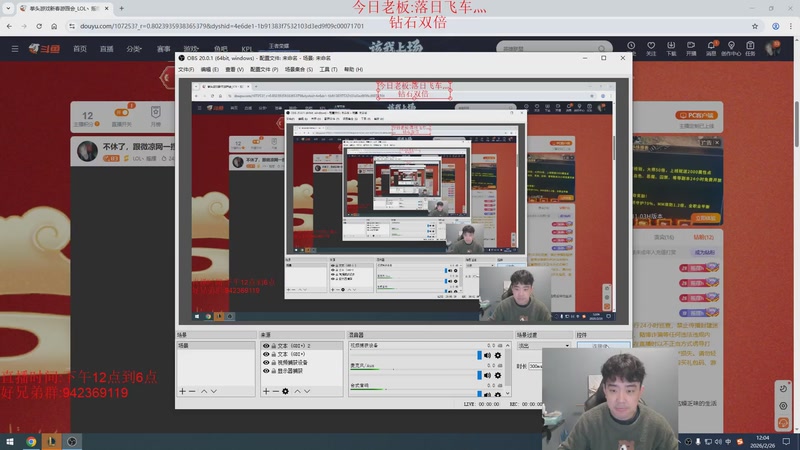The image size is (800, 450).
Task: Open the League client taskbar icon
Action: click(x=52, y=442)
